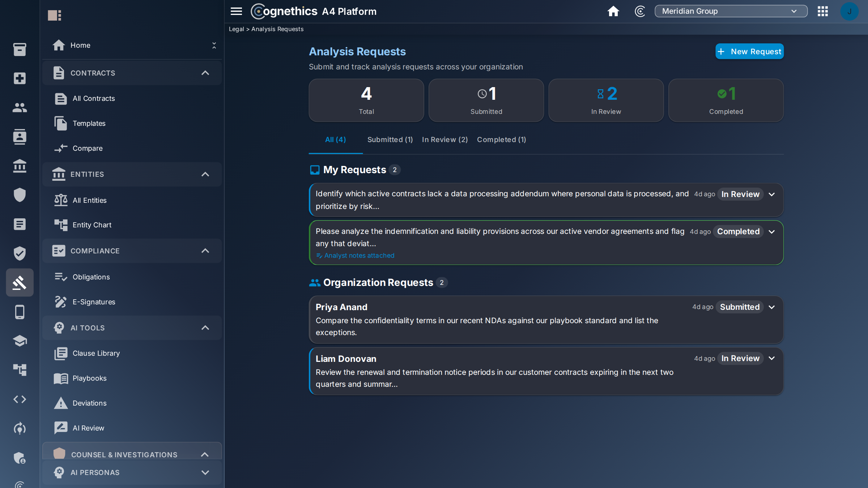Expand the AI PERSONAS section
The width and height of the screenshot is (868, 488).
[x=205, y=472]
